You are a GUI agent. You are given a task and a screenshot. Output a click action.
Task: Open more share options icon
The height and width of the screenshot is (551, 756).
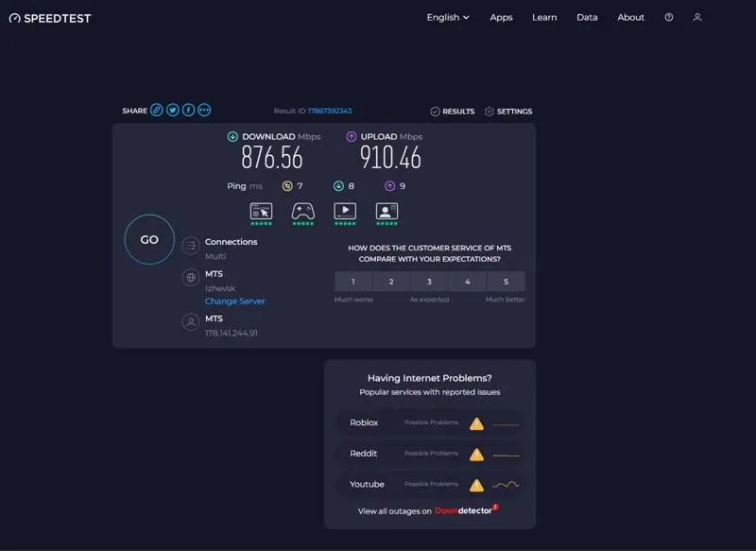[204, 111]
